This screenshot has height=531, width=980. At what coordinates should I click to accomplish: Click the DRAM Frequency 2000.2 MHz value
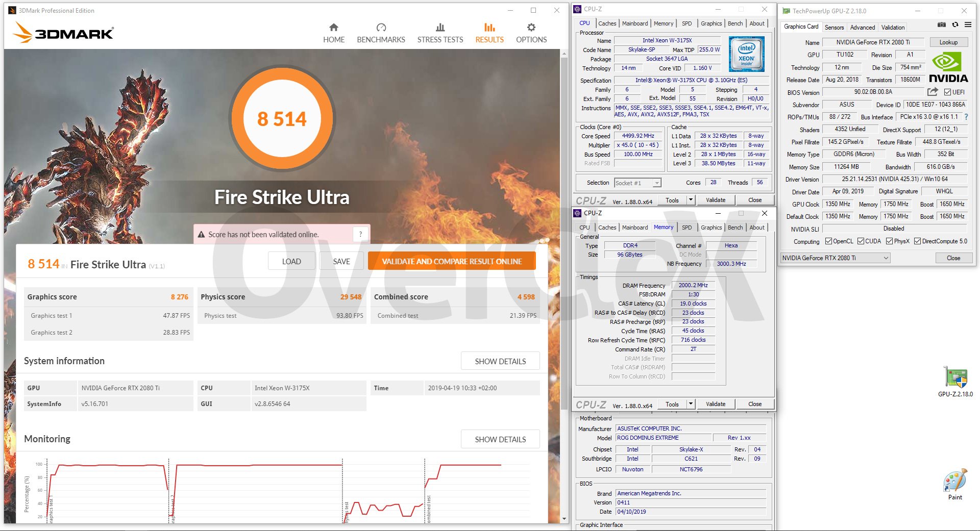click(693, 286)
